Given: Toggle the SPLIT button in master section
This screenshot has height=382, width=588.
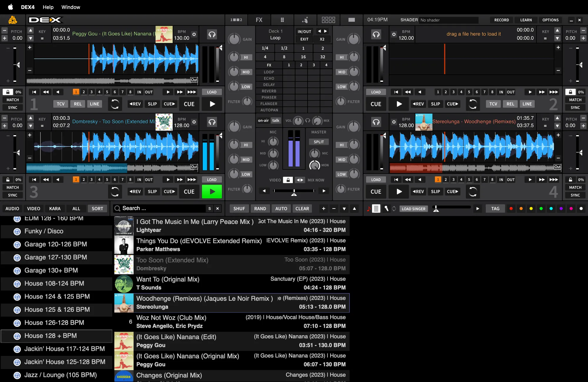Looking at the screenshot, I should (319, 142).
